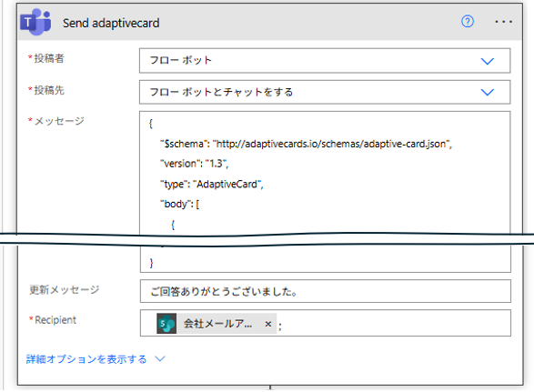Click the 更新メッセージ label

click(x=65, y=290)
